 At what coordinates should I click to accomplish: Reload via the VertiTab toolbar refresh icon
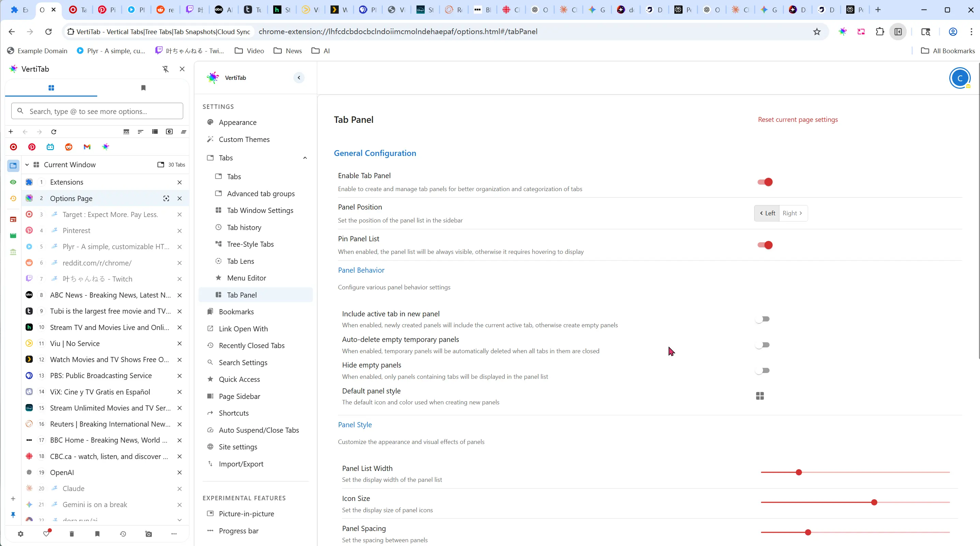(x=54, y=132)
